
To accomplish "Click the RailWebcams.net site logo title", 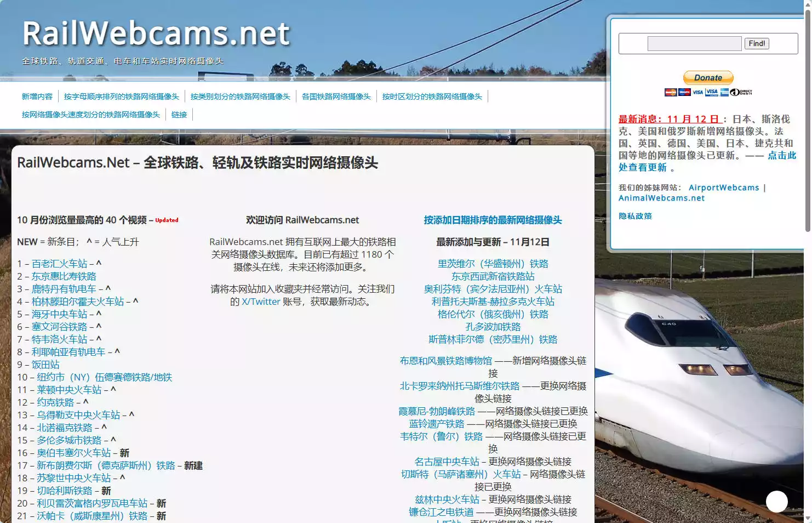I will click(156, 33).
